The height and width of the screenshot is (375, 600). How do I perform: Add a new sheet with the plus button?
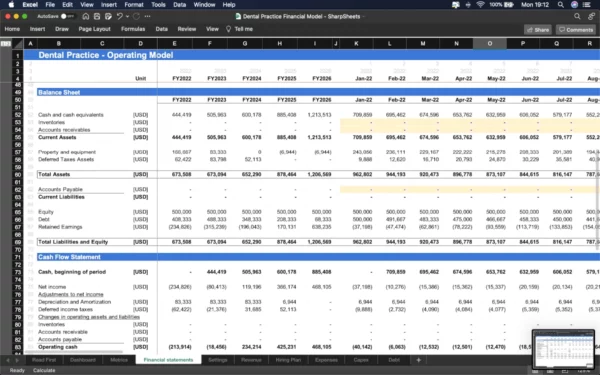point(418,360)
